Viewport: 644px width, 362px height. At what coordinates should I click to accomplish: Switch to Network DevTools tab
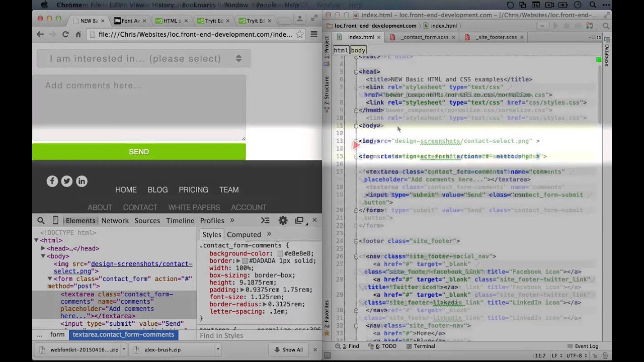115,221
